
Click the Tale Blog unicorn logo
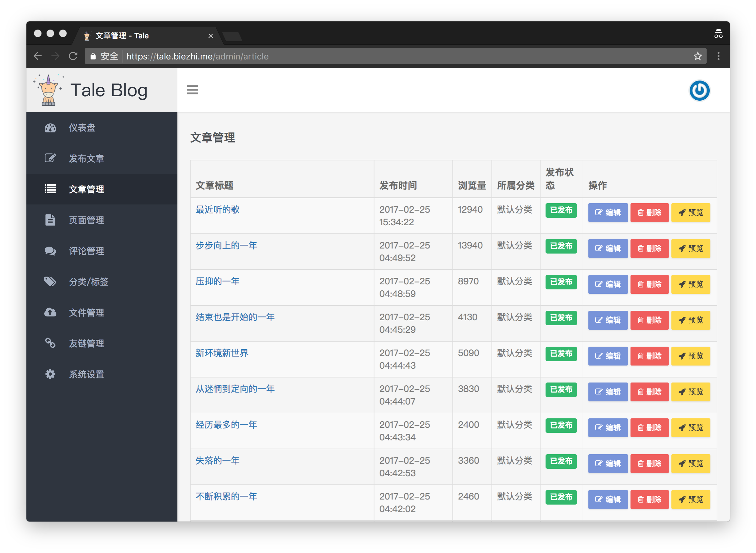pyautogui.click(x=48, y=90)
